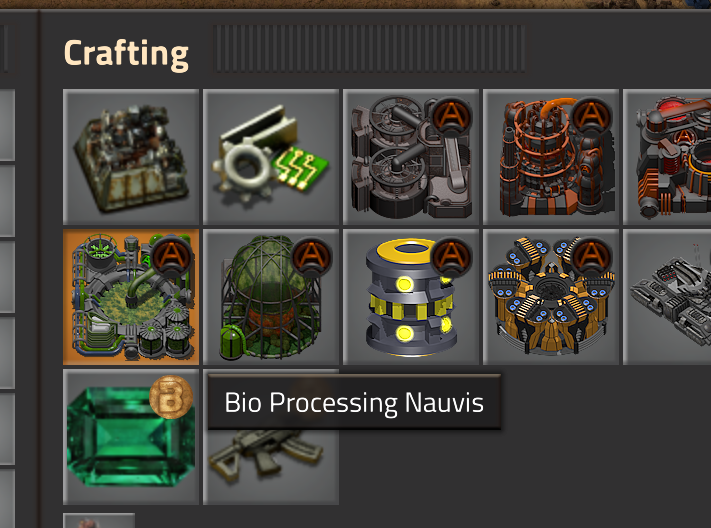This screenshot has height=528, width=711.
Task: Select the orange caged refinery tower group
Action: (x=551, y=157)
